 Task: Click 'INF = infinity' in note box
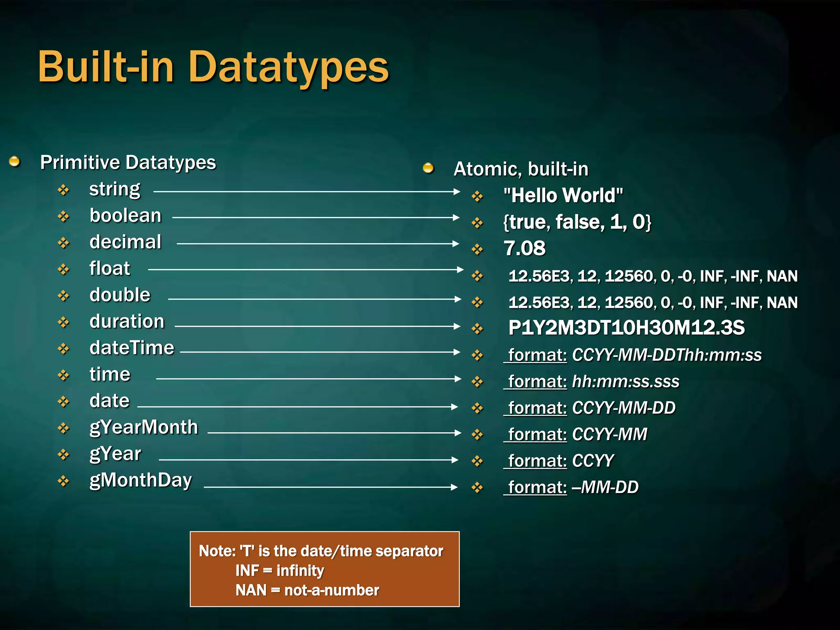[x=280, y=571]
